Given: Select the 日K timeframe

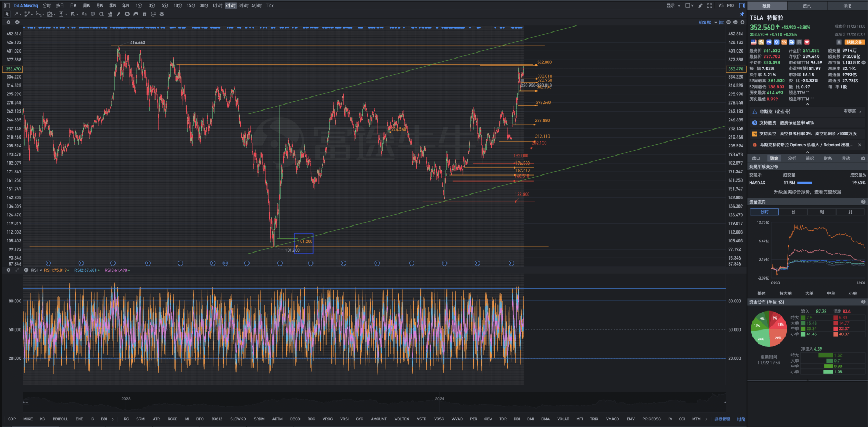Looking at the screenshot, I should pos(73,5).
